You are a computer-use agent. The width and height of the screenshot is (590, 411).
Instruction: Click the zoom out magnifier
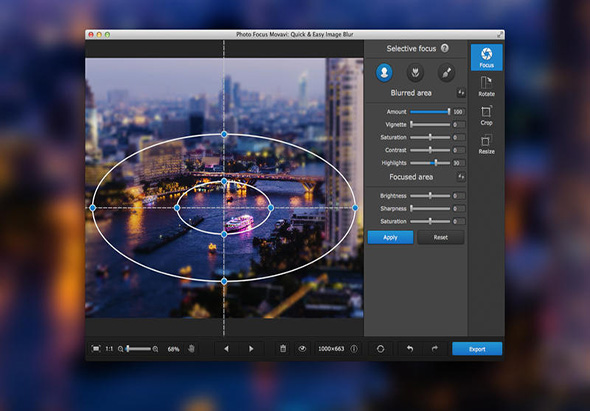pyautogui.click(x=120, y=349)
